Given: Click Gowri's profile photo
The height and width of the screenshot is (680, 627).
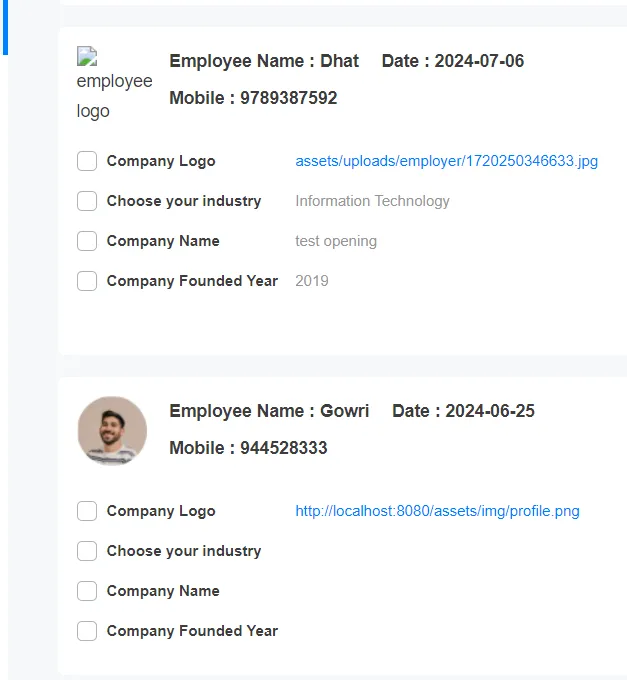Looking at the screenshot, I should tap(112, 430).
